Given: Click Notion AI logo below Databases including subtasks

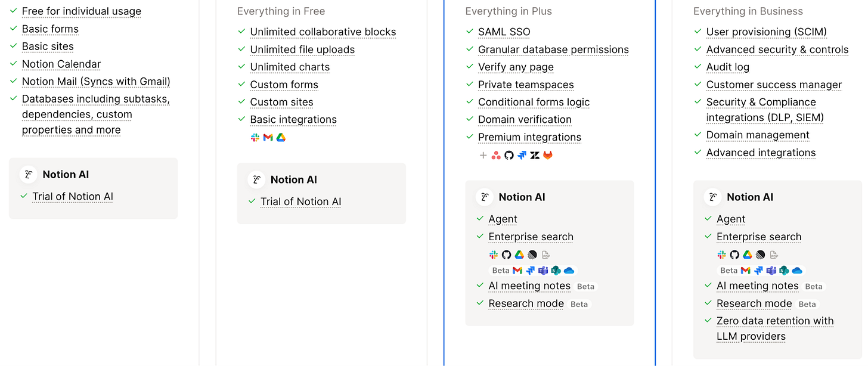Looking at the screenshot, I should [28, 175].
